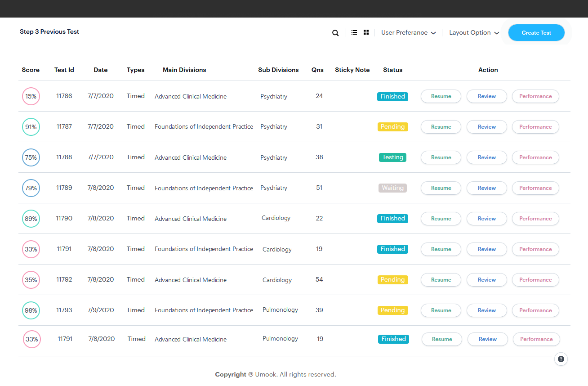Switch to list view icon
Viewport: 588px width, 386px height.
coord(354,32)
